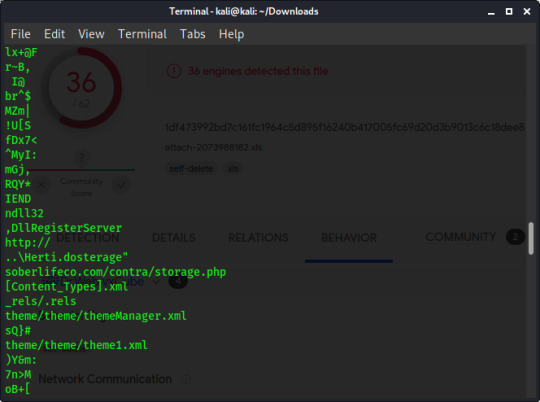Click the terminal vertical scrollbar thumb
The width and height of the screenshot is (540, 402).
531,238
